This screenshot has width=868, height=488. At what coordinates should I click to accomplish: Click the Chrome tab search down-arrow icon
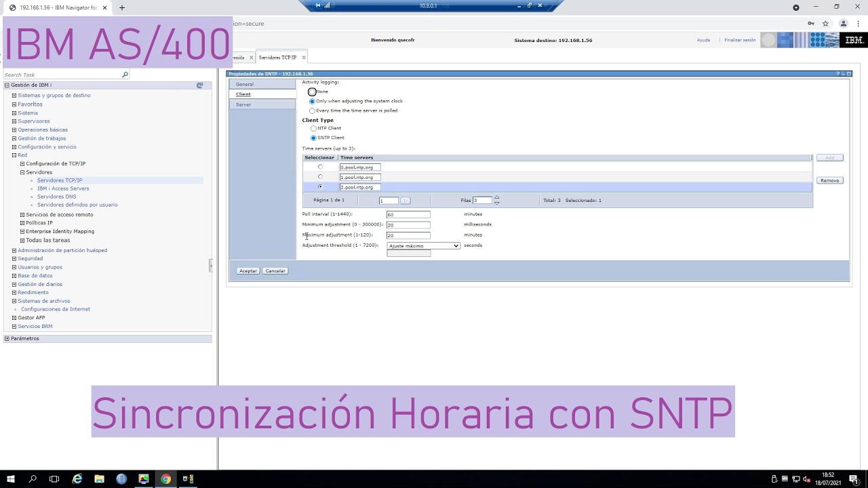tap(796, 7)
